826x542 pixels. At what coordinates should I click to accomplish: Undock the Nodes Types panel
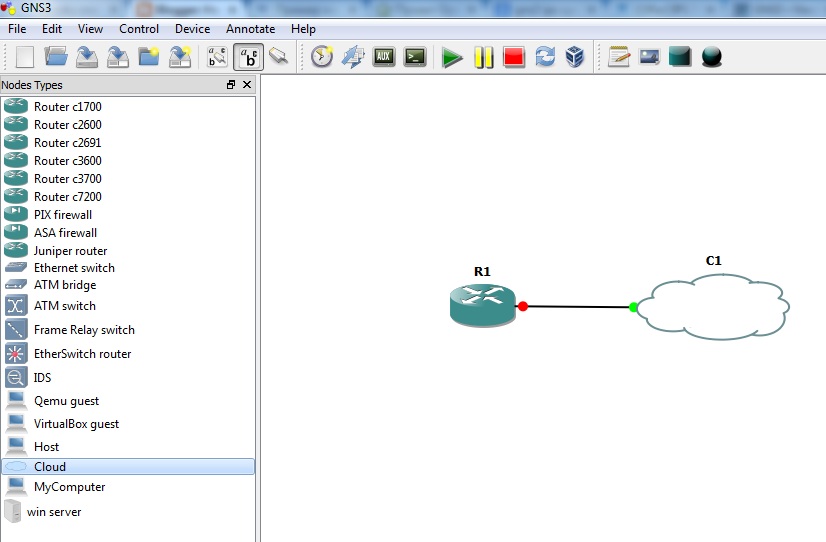(231, 85)
